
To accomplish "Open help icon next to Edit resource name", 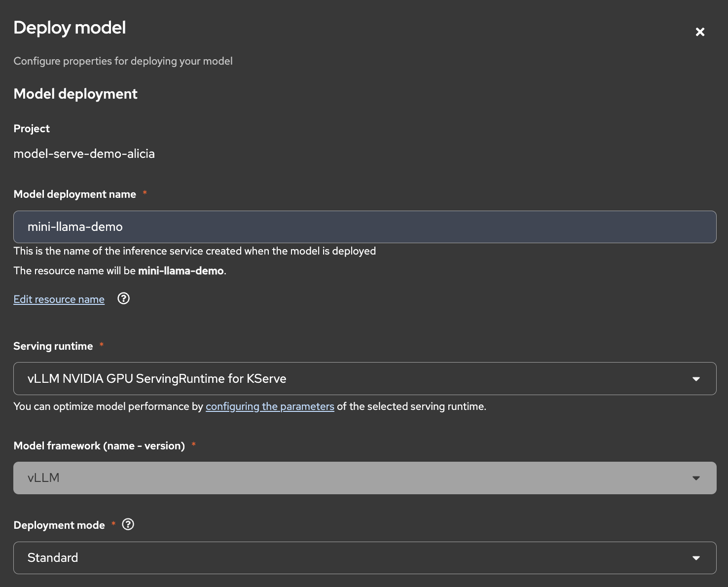I will pos(123,298).
